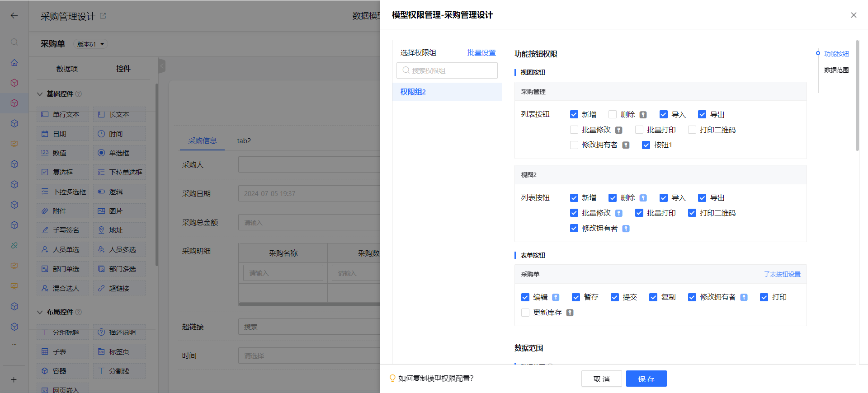The height and width of the screenshot is (393, 868).
Task: Check 批量修改 in 采购管理 section
Action: (574, 130)
